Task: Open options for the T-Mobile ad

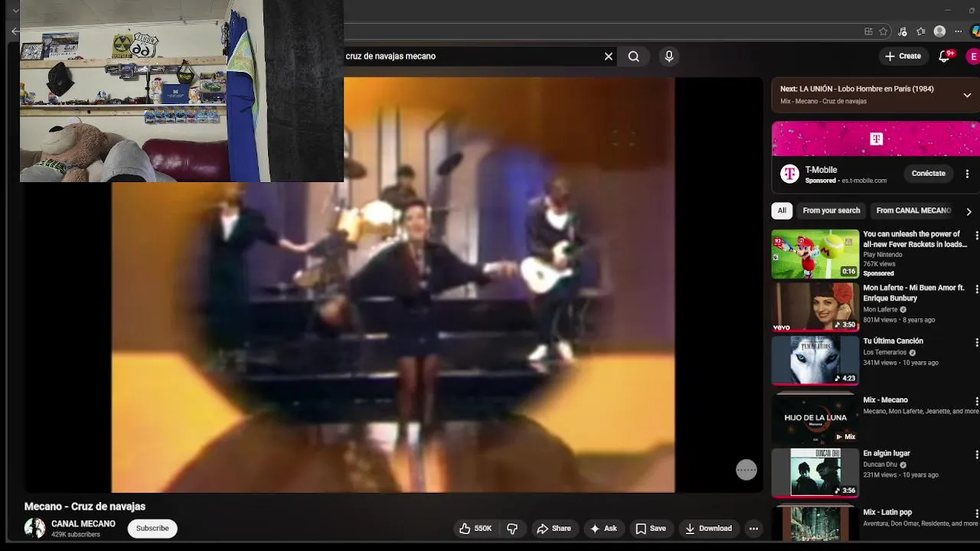Action: point(967,174)
